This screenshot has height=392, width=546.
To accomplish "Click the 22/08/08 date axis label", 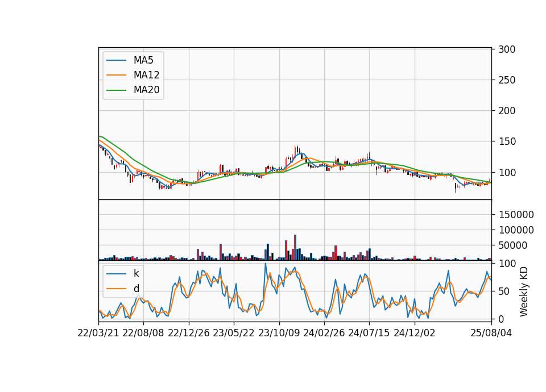I will click(143, 333).
